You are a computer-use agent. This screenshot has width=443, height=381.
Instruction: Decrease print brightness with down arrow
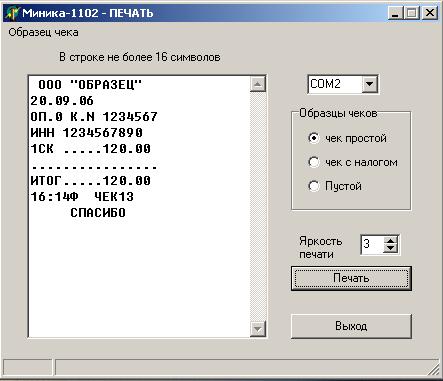point(390,248)
